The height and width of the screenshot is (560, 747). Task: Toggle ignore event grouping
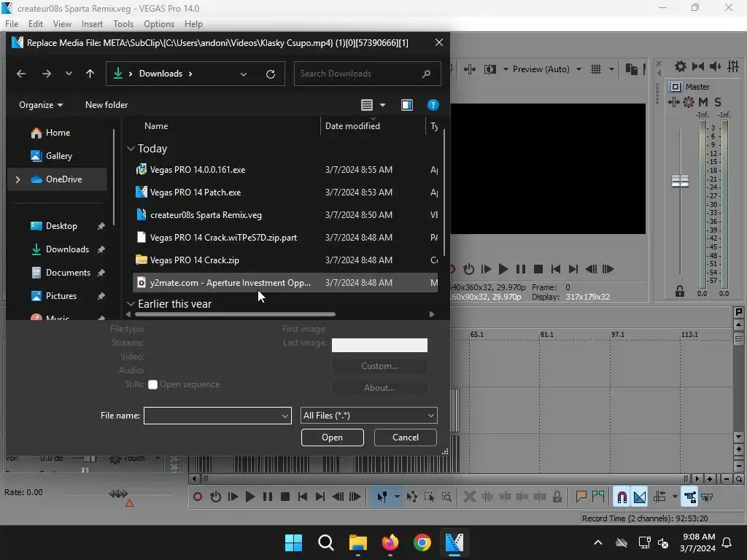(x=707, y=497)
